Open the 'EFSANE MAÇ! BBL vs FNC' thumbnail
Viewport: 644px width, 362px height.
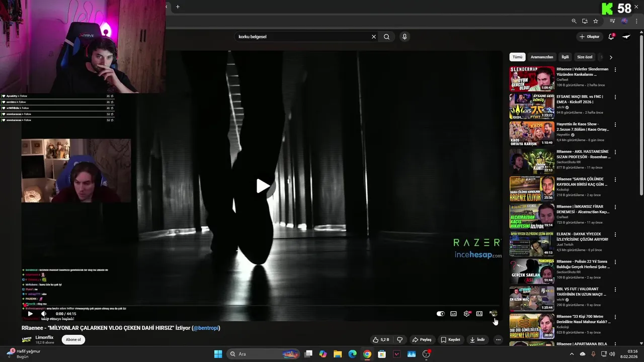pos(531,106)
